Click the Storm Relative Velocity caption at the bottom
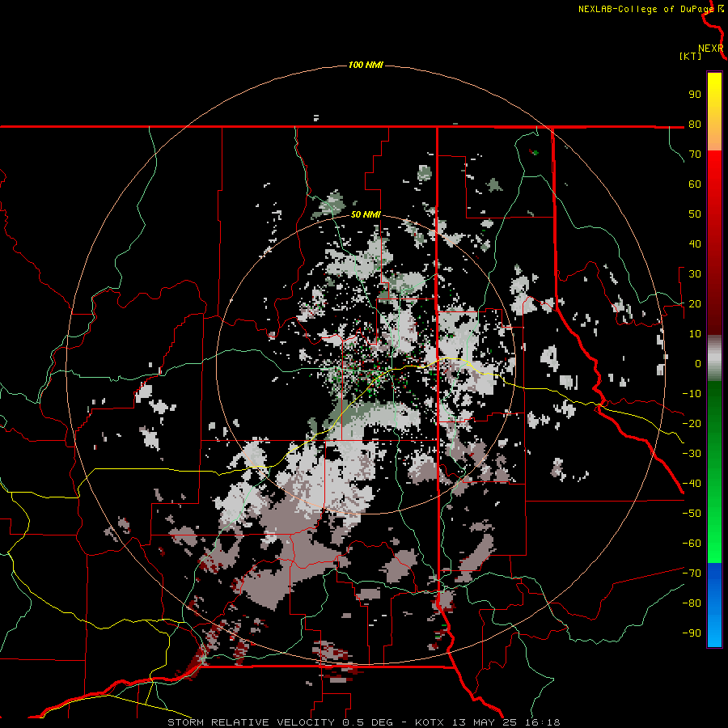 pyautogui.click(x=364, y=722)
